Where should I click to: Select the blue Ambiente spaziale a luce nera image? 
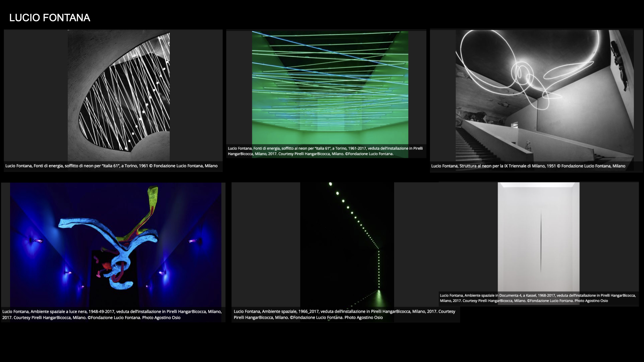(115, 245)
